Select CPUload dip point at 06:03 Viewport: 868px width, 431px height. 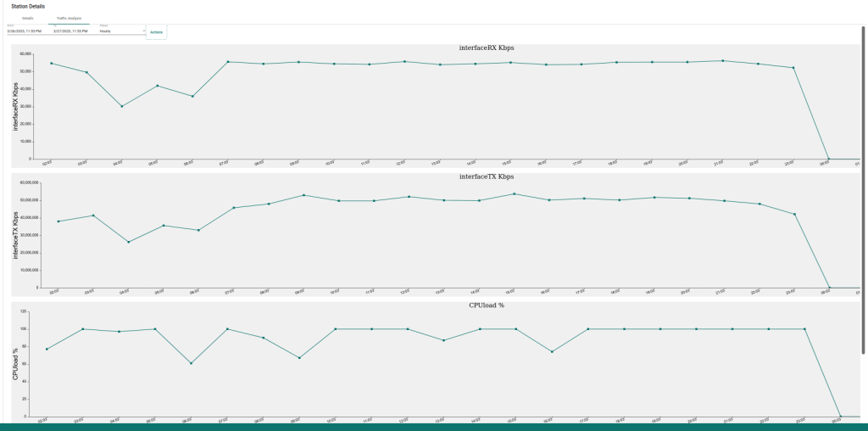pos(191,363)
